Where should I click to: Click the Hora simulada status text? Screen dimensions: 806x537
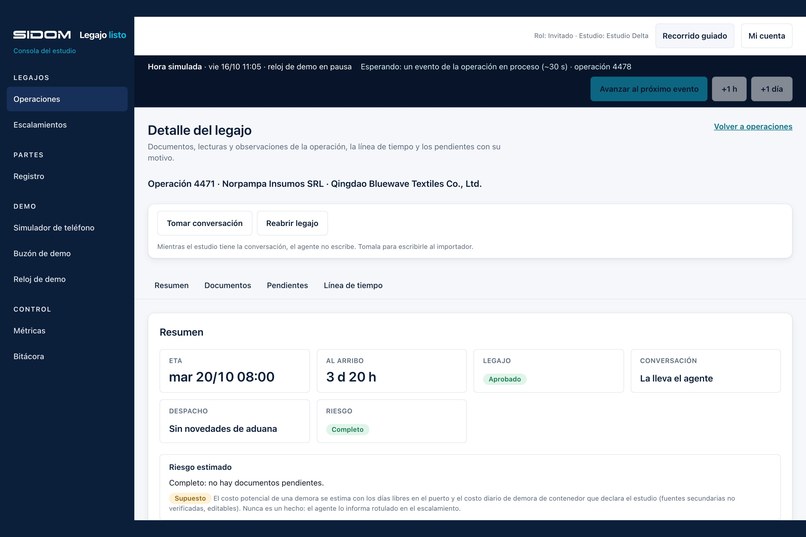point(250,67)
